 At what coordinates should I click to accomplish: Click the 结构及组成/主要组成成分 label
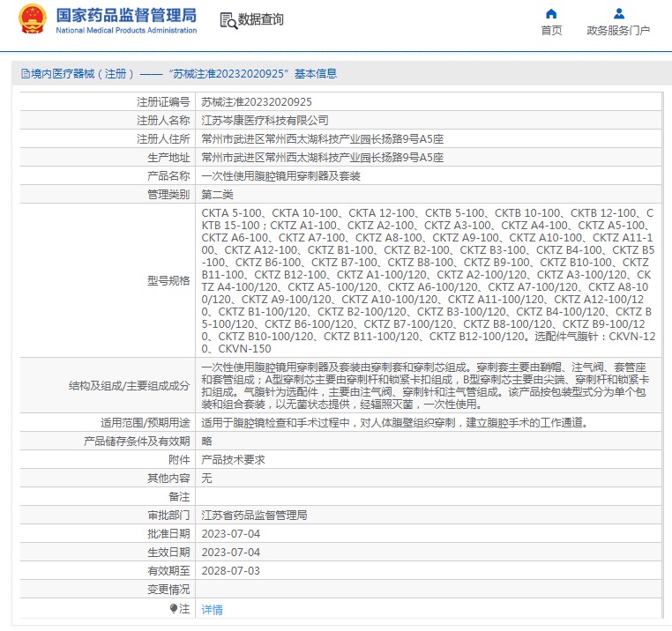coord(129,385)
